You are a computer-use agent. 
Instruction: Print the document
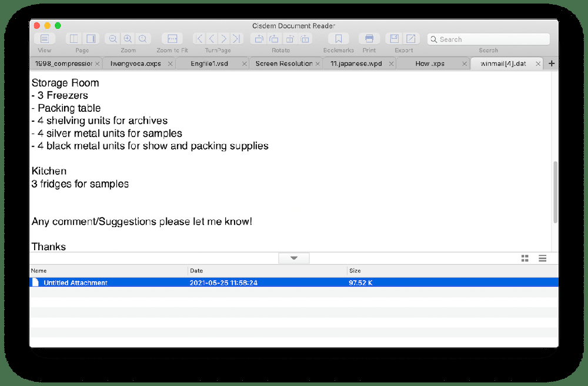pyautogui.click(x=369, y=39)
